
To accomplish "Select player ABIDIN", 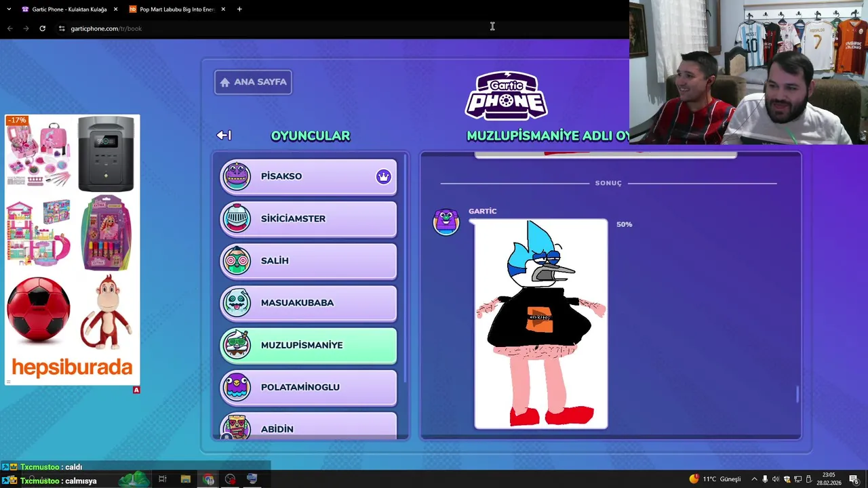I will pos(309,426).
